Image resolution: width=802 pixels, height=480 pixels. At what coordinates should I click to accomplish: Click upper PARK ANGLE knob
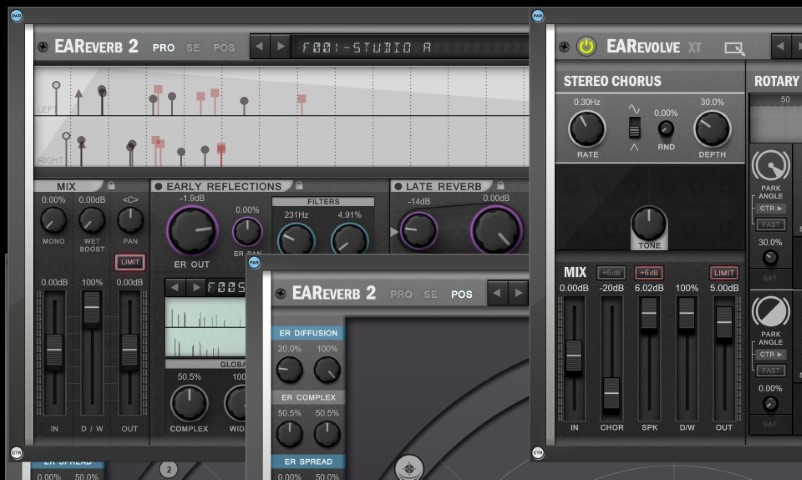coord(771,165)
